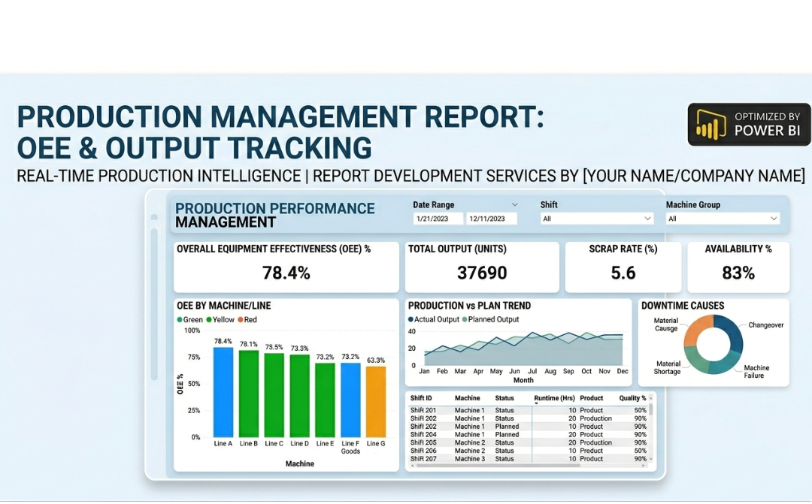Select the Scrap Rate KPI card
This screenshot has height=504, width=812.
(623, 267)
